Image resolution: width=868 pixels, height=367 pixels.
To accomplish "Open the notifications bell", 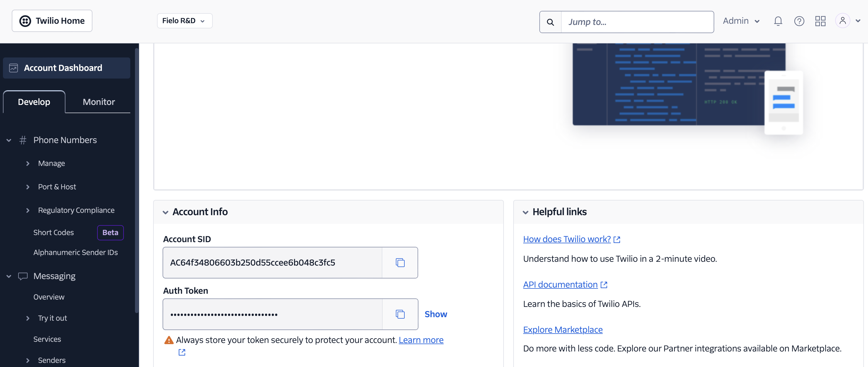I will [x=778, y=21].
